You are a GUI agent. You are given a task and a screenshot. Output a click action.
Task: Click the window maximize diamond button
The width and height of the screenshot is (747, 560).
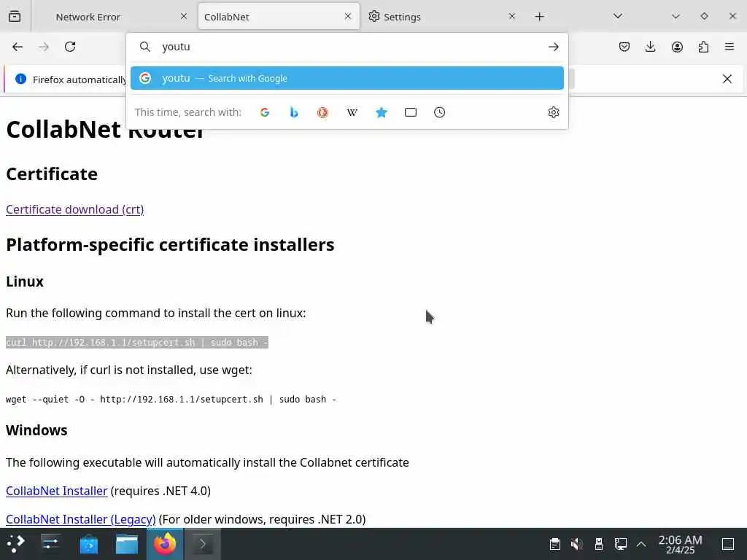tap(704, 16)
